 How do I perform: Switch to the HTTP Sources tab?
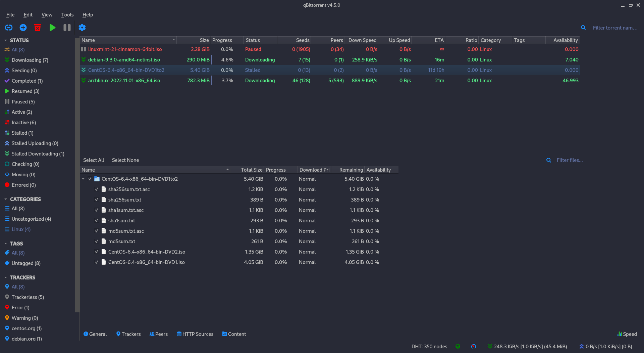(195, 334)
